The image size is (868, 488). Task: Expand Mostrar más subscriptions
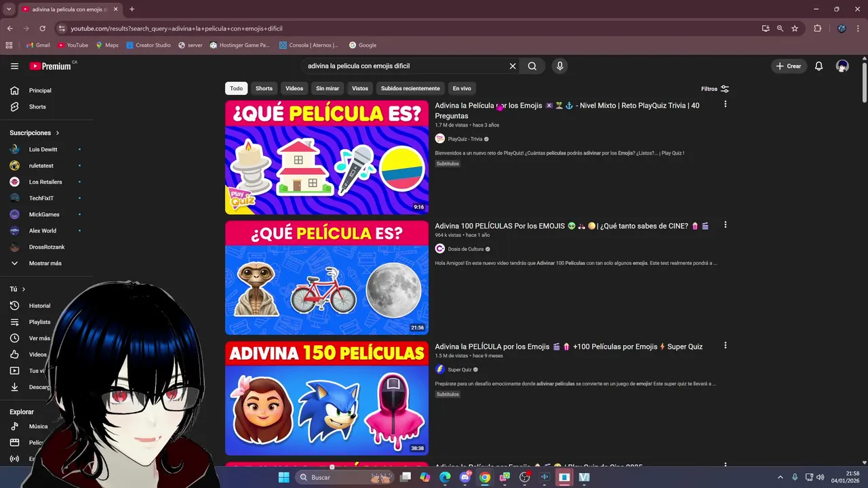click(45, 263)
